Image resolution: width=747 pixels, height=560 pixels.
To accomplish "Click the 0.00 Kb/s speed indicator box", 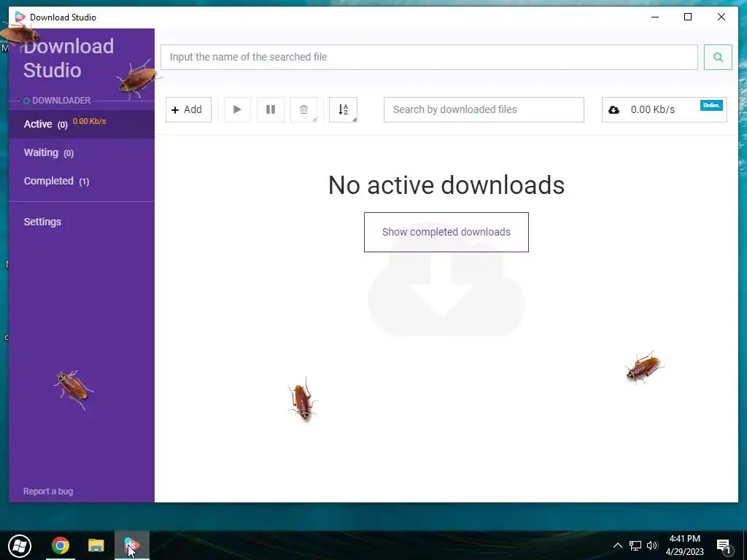I will pyautogui.click(x=664, y=109).
